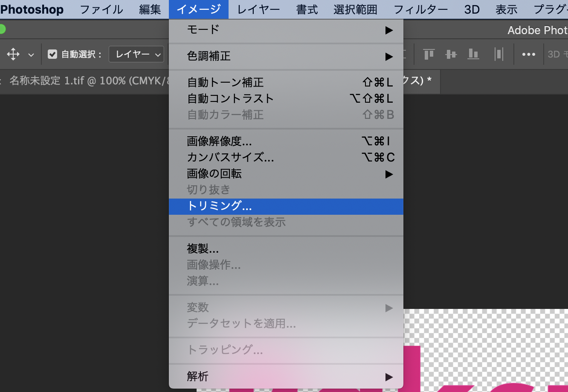Screen dimensions: 568x392
Task: Click the align vertical centers icon
Action: tap(451, 54)
